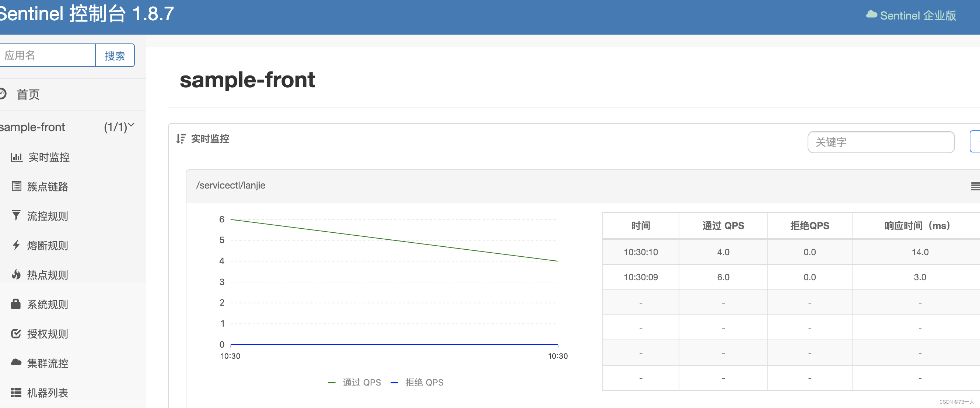Open 授权规则 menu item
This screenshot has width=980, height=408.
click(48, 334)
